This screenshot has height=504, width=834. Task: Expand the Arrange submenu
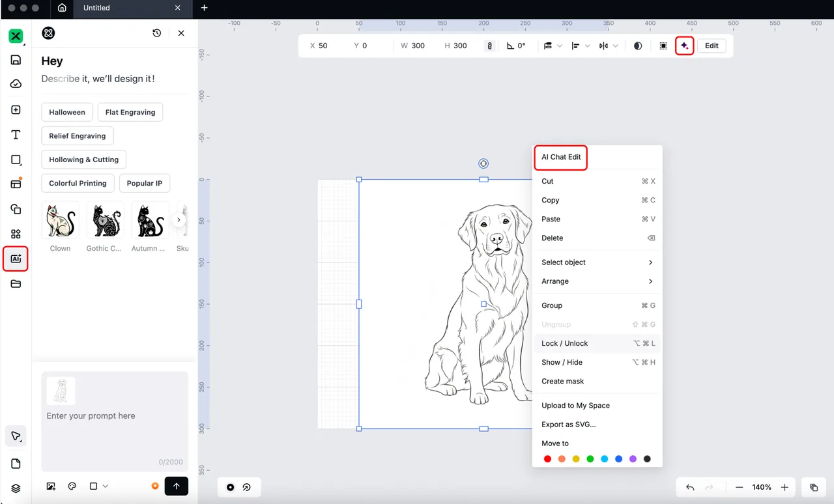click(597, 281)
